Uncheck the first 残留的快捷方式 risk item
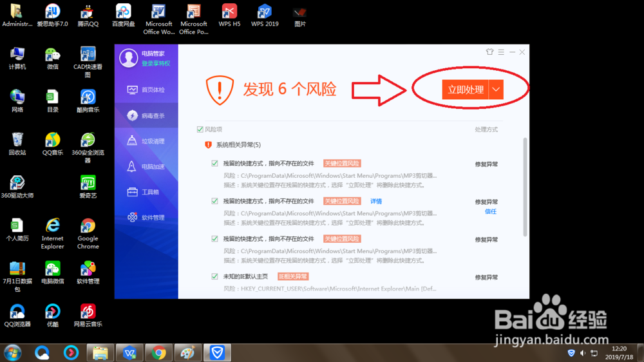Image resolution: width=644 pixels, height=362 pixels. 214,163
